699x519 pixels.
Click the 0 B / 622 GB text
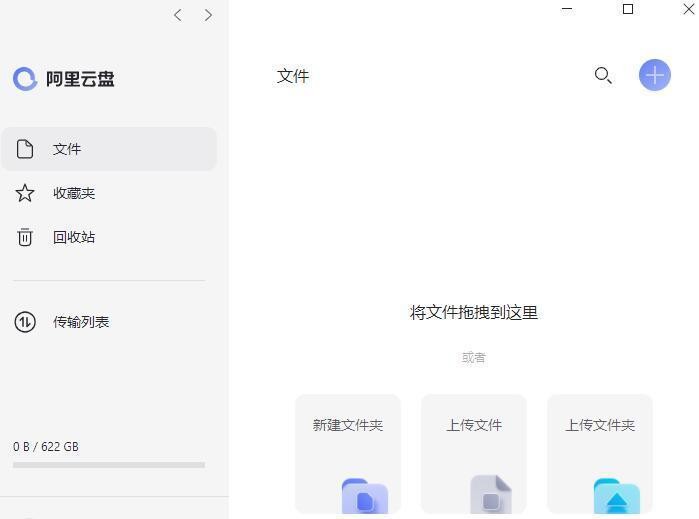tap(46, 446)
